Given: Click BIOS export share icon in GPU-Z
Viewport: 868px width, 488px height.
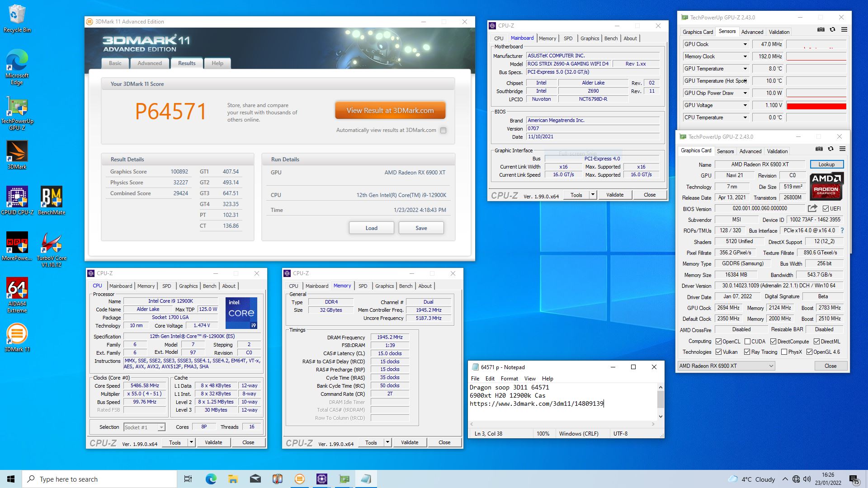Looking at the screenshot, I should tap(812, 208).
